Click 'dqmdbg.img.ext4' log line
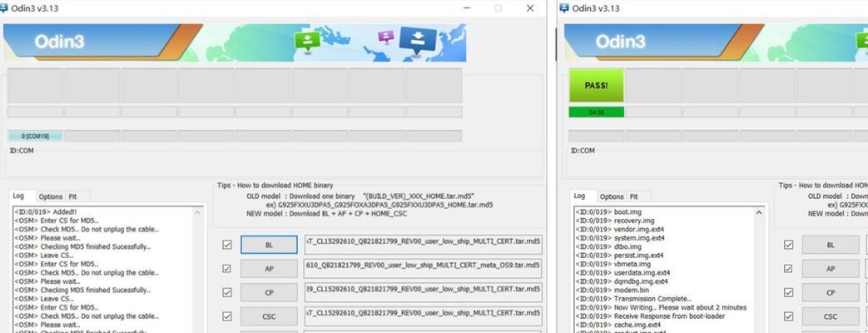This screenshot has width=868, height=333. click(x=621, y=281)
